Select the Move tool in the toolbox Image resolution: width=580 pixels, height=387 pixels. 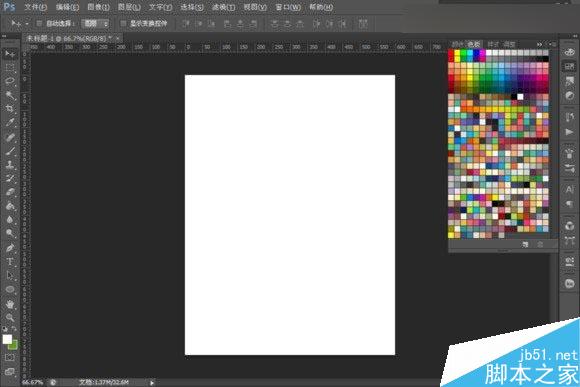pyautogui.click(x=10, y=54)
